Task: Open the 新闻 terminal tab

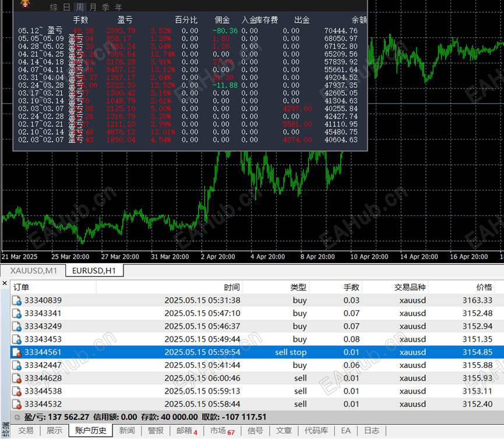Action: tap(127, 431)
